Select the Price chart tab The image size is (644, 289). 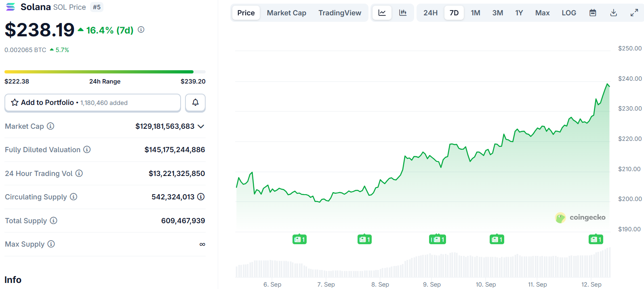pos(246,13)
